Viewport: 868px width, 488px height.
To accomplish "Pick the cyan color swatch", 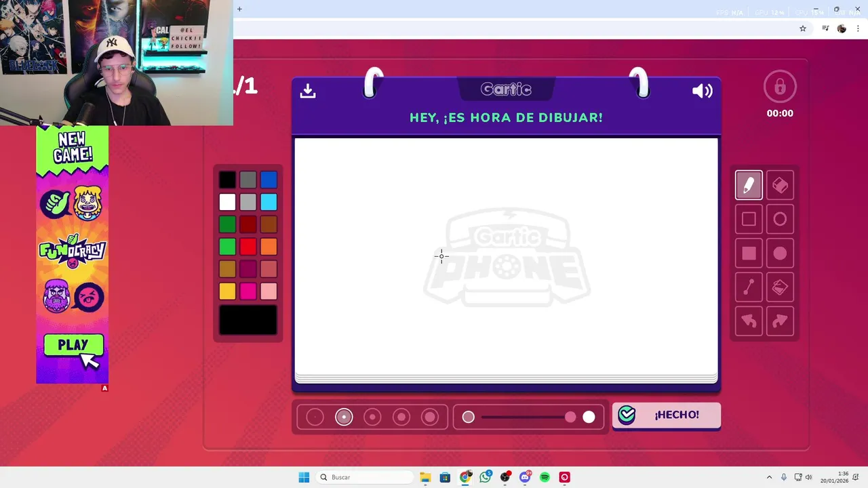I will coord(269,202).
